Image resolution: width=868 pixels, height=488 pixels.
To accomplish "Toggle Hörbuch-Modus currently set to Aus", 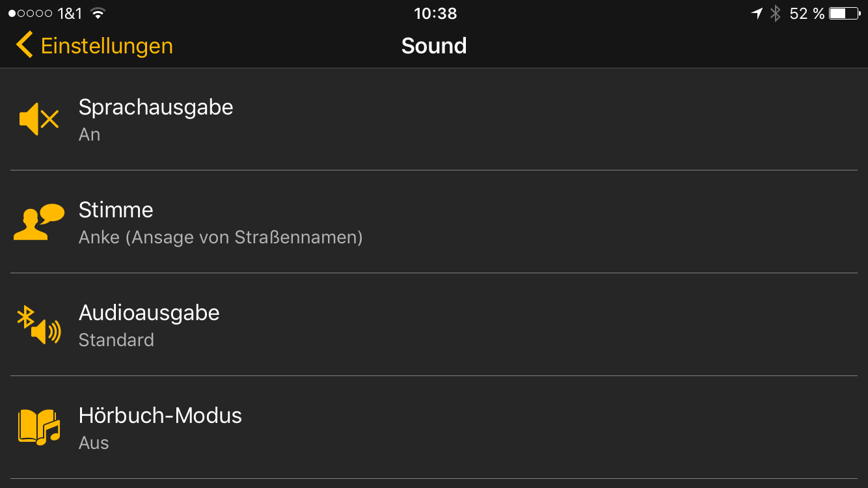I will 94,443.
